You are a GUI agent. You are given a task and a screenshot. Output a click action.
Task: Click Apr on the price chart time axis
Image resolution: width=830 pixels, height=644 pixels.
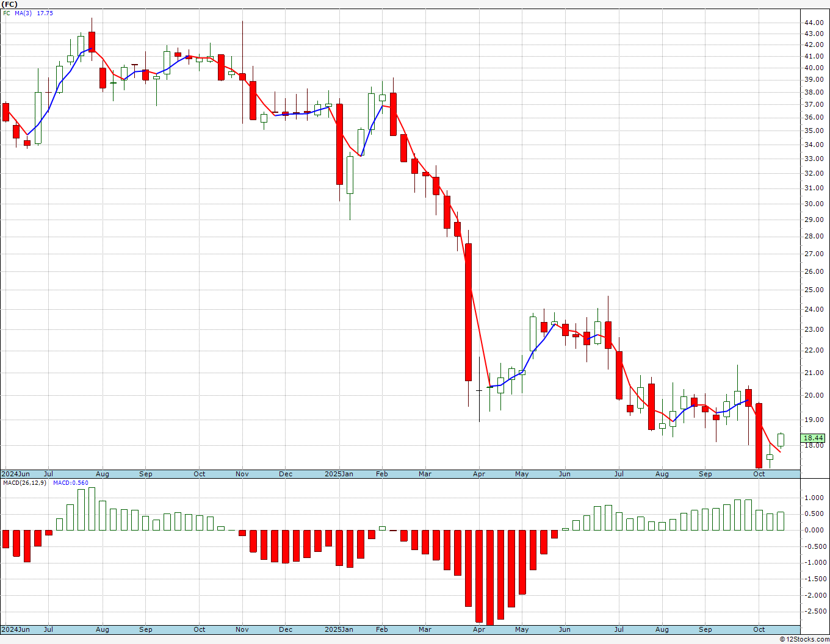click(x=479, y=474)
